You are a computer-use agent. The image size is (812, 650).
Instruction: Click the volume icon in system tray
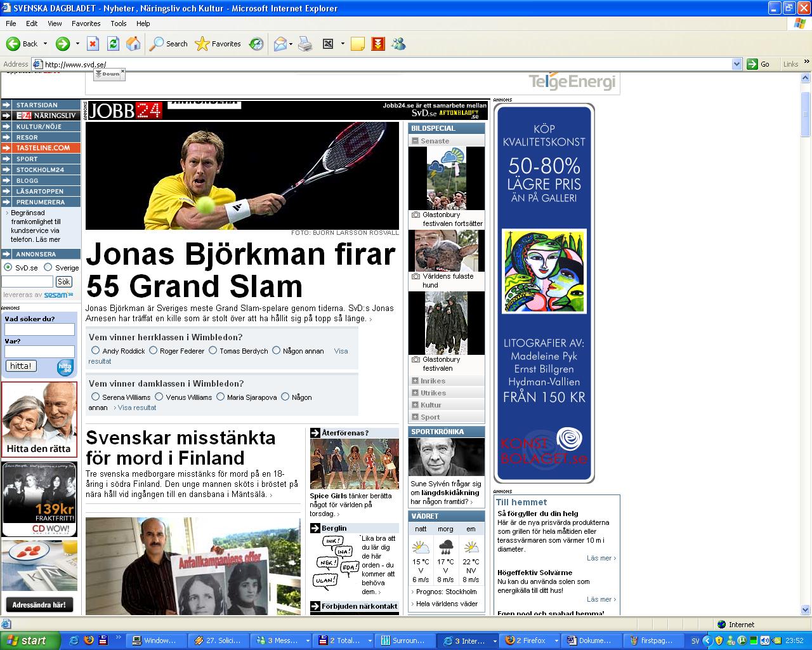click(764, 640)
